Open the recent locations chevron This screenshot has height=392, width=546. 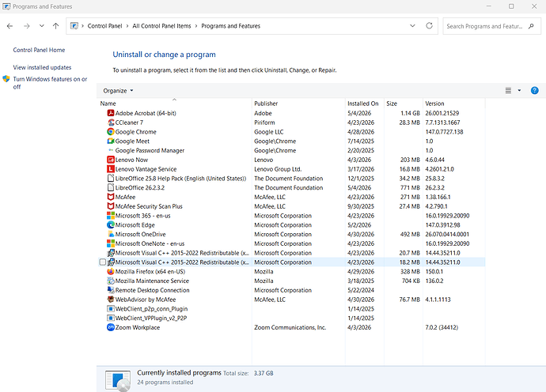(x=42, y=26)
